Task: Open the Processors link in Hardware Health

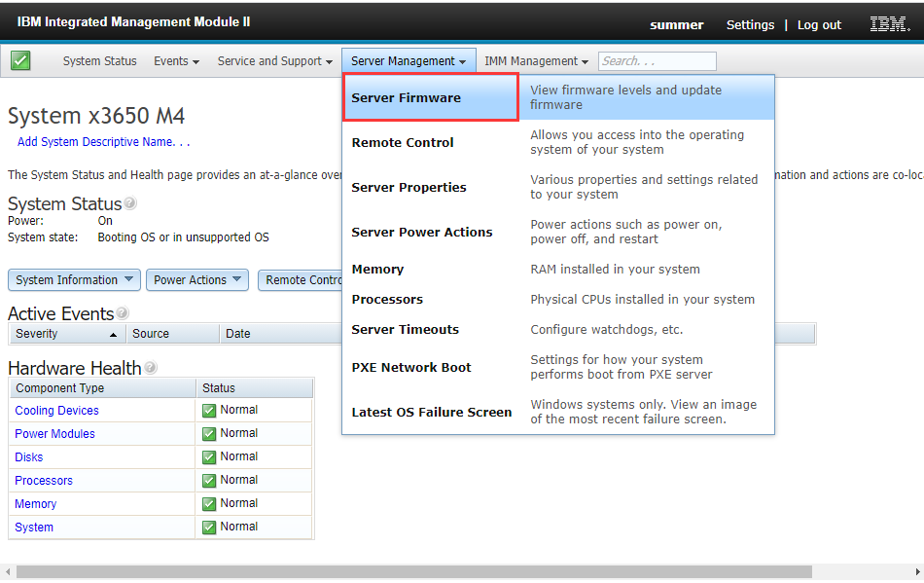Action: pyautogui.click(x=44, y=481)
